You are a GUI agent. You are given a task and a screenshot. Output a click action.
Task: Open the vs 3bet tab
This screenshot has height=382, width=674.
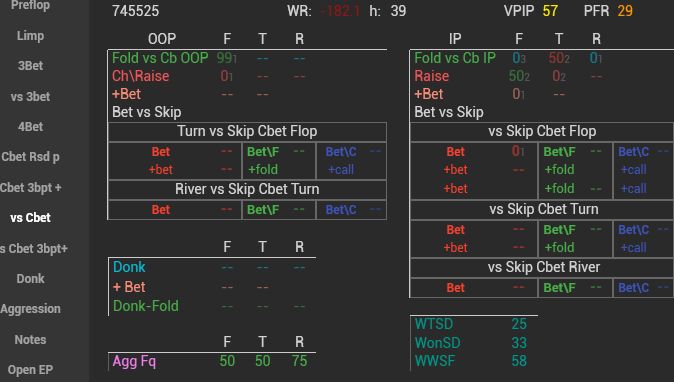point(30,97)
